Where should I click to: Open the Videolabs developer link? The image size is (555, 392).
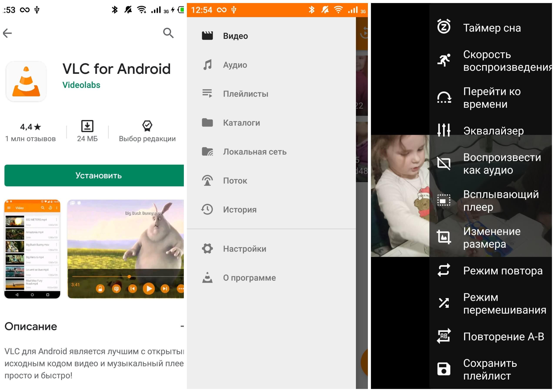(x=81, y=85)
